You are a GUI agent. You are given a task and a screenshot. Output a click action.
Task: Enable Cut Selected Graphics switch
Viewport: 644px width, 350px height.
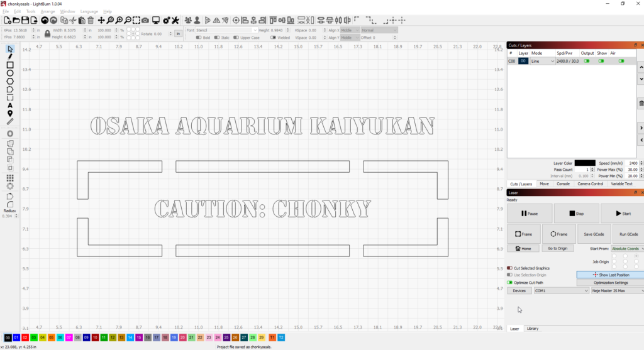point(509,268)
